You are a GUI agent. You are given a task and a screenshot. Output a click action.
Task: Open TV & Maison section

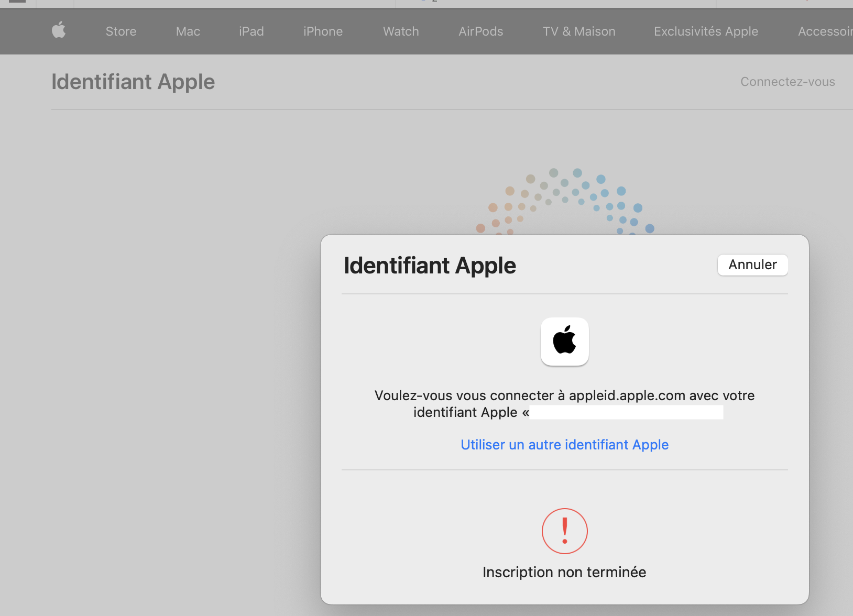[579, 31]
